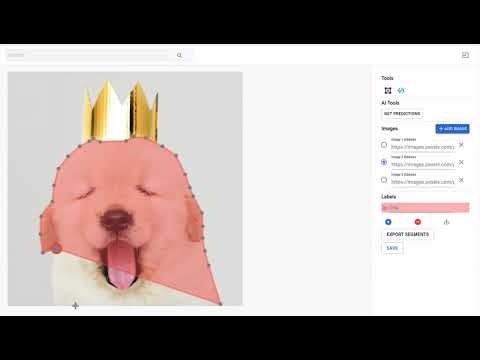The image size is (480, 360).
Task: Remove the third image with its X
Action: click(x=461, y=180)
